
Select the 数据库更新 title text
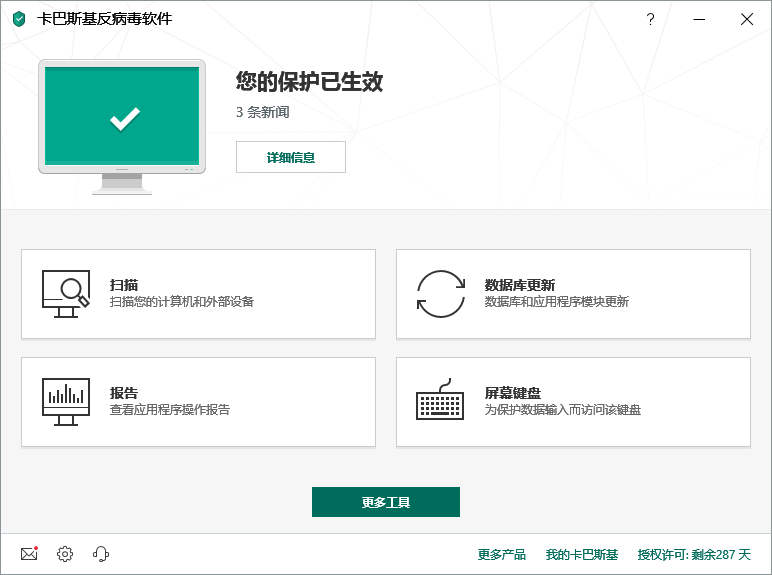pos(520,285)
